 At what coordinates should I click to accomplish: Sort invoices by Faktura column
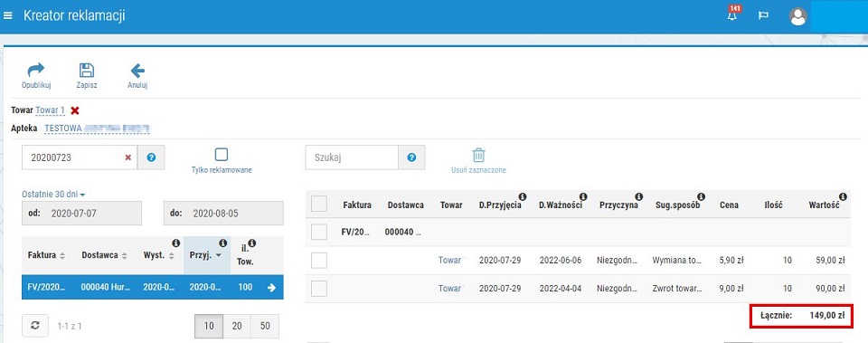(x=46, y=255)
